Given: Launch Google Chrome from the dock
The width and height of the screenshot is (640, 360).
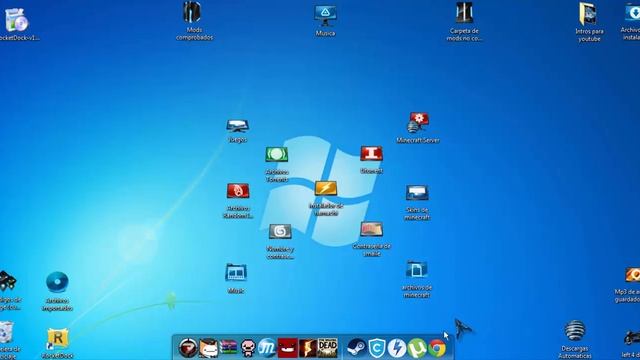Looking at the screenshot, I should point(437,348).
